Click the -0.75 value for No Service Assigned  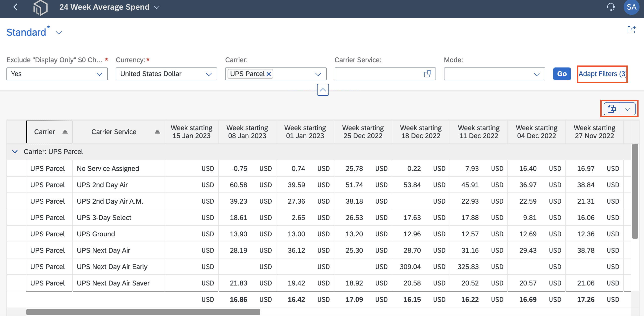(x=239, y=168)
